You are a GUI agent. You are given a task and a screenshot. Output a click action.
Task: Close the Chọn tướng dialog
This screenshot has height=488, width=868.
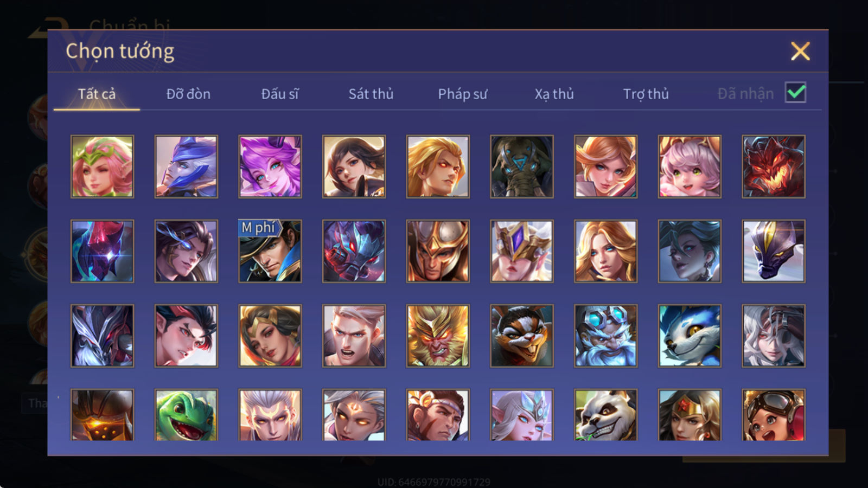click(x=800, y=52)
